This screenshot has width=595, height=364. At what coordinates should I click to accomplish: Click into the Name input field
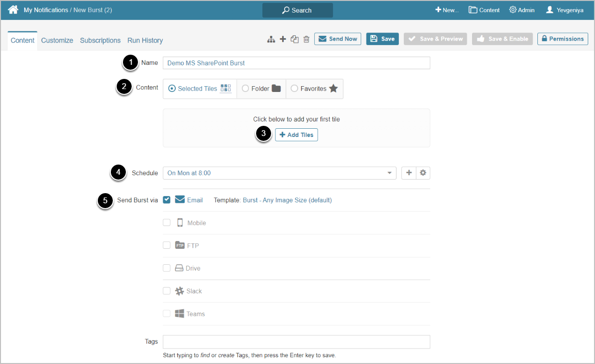(x=296, y=63)
